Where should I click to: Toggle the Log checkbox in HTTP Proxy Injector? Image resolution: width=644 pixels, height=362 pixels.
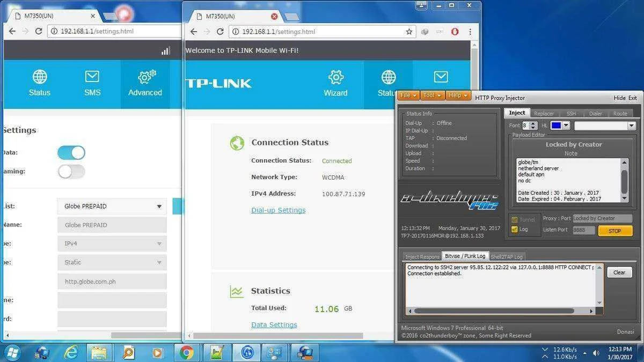click(515, 230)
